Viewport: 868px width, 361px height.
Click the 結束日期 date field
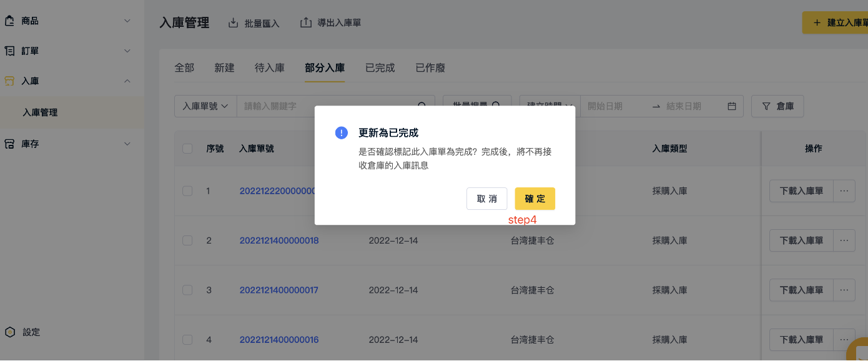pyautogui.click(x=693, y=106)
